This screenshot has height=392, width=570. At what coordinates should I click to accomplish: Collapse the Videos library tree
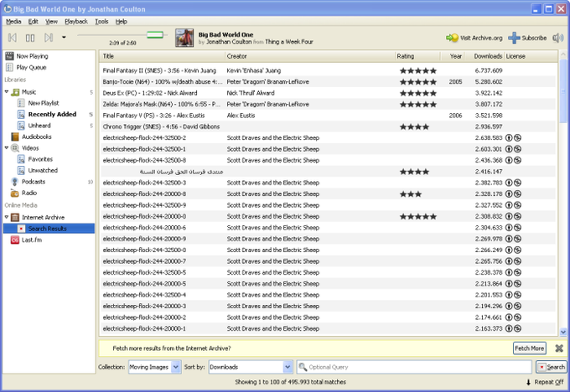coord(7,147)
